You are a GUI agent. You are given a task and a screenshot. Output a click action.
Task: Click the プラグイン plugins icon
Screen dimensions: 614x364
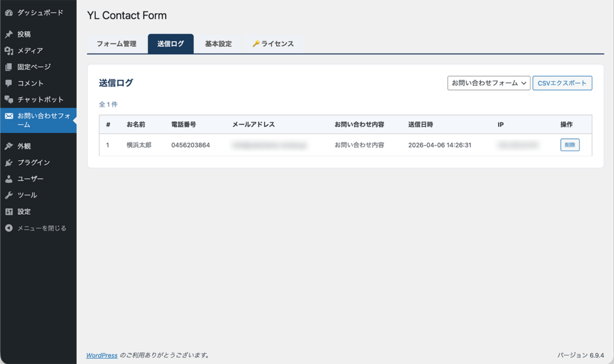pos(7,161)
